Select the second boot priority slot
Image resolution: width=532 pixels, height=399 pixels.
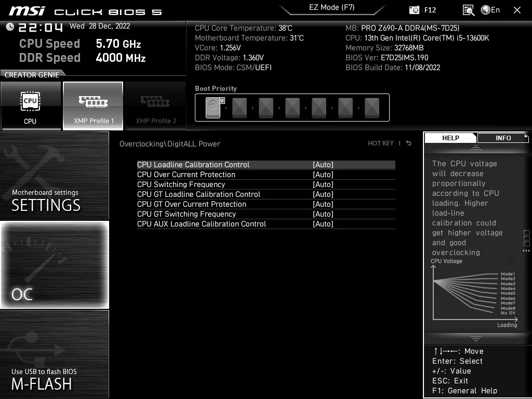coord(240,108)
